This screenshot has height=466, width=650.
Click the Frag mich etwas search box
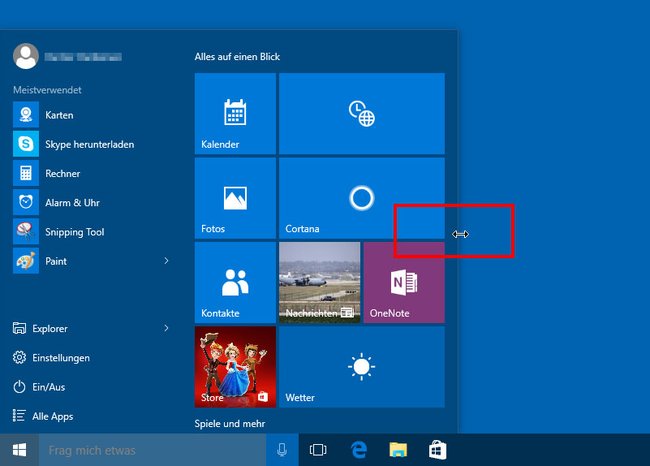point(153,450)
